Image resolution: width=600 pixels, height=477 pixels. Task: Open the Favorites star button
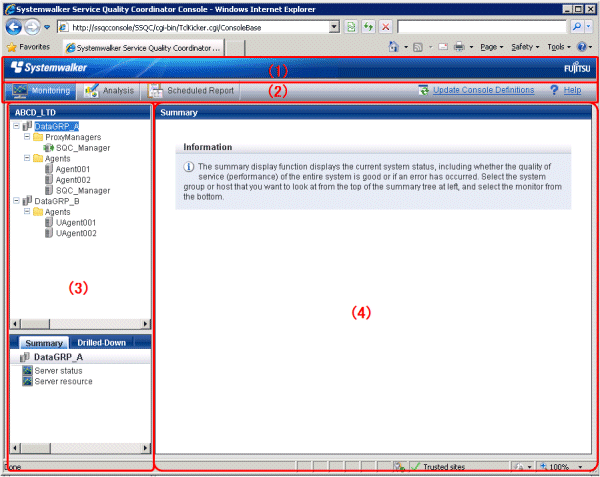click(29, 47)
